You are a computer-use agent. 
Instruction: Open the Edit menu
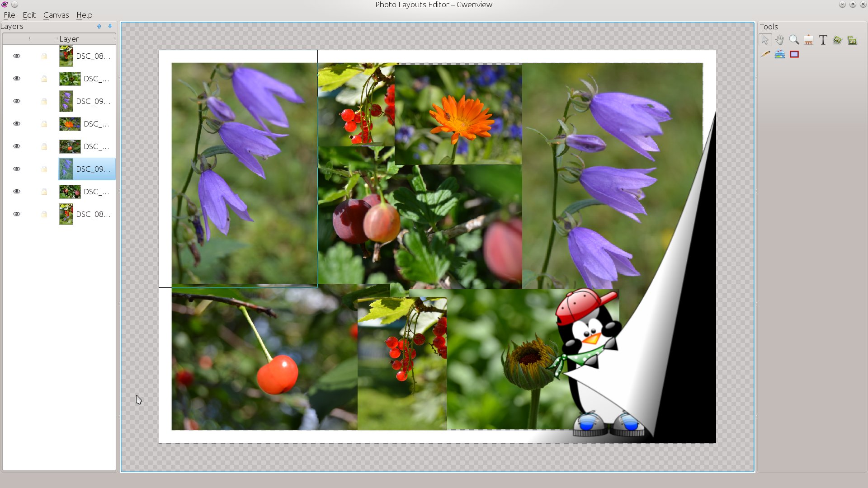[x=29, y=15]
